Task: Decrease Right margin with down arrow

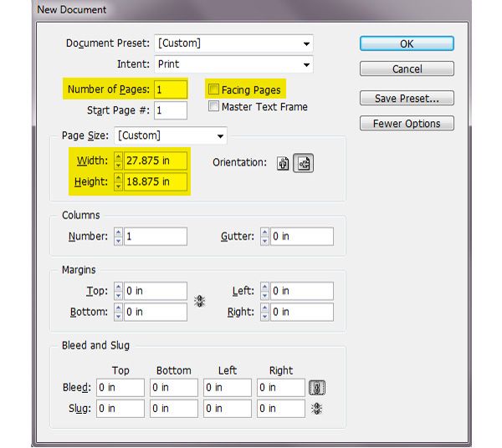Action: 264,316
